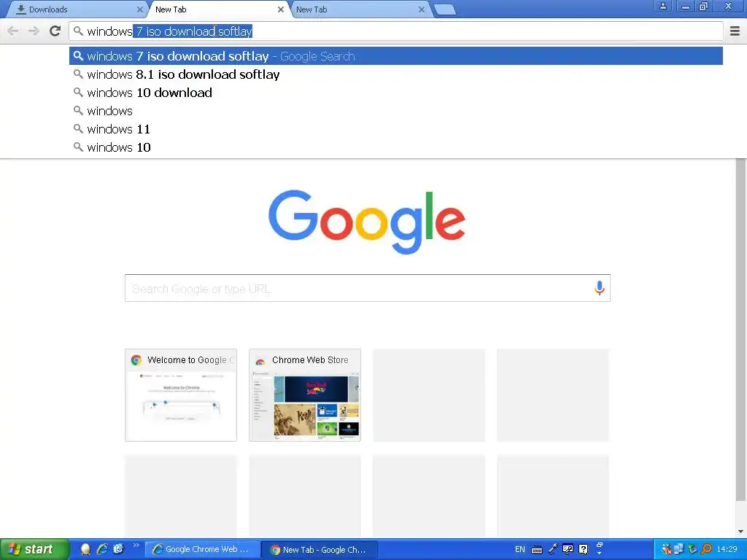Click the Google search box on page

pyautogui.click(x=368, y=288)
